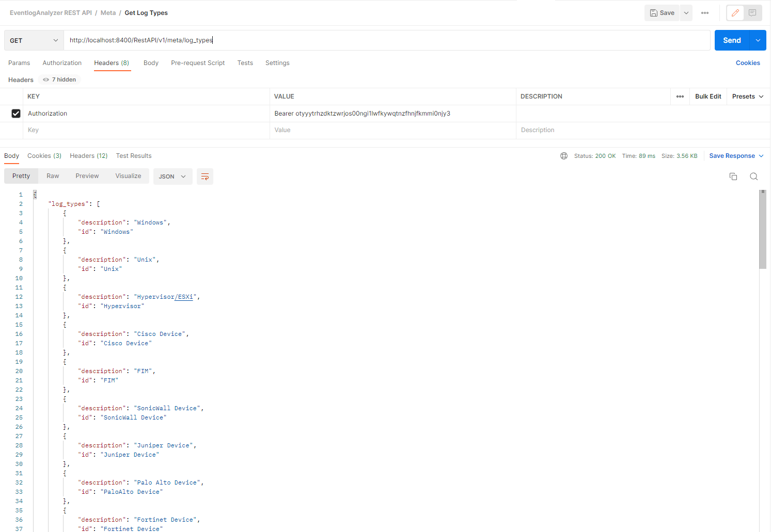Image resolution: width=771 pixels, height=532 pixels.
Task: Toggle line wrapping in the response viewer
Action: (204, 176)
